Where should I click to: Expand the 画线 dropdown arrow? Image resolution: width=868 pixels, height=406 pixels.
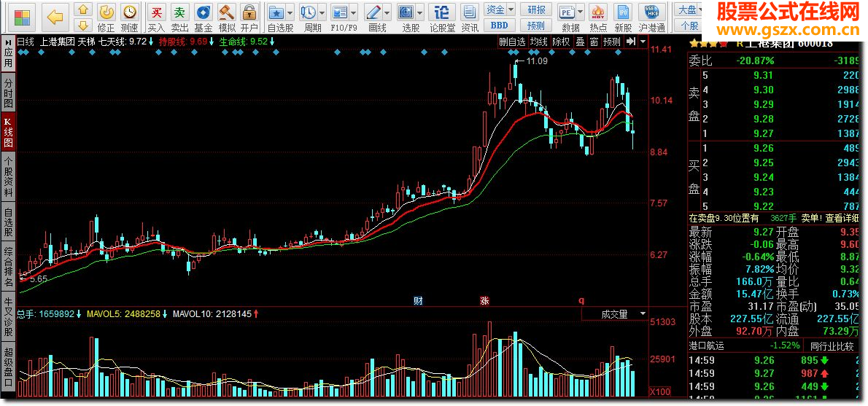(x=387, y=12)
